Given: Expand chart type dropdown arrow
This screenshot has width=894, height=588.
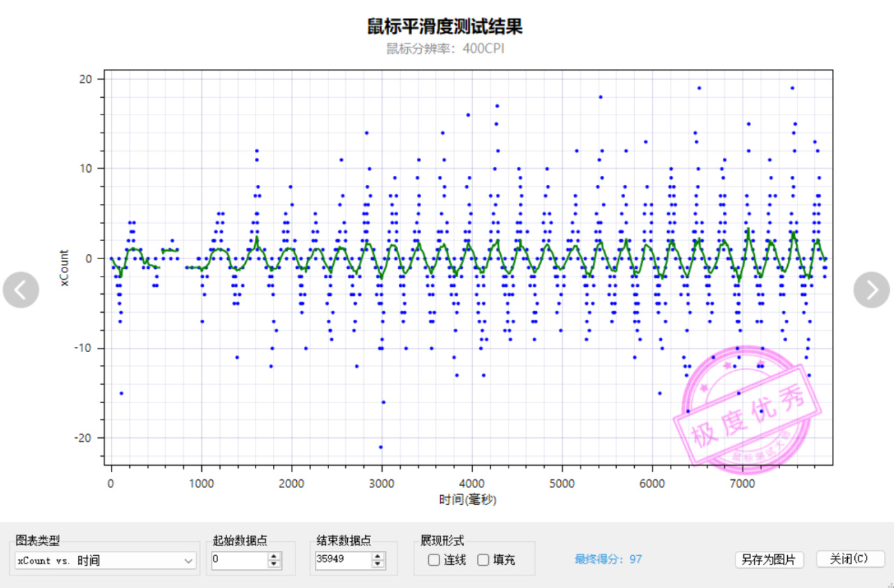Looking at the screenshot, I should (x=189, y=560).
